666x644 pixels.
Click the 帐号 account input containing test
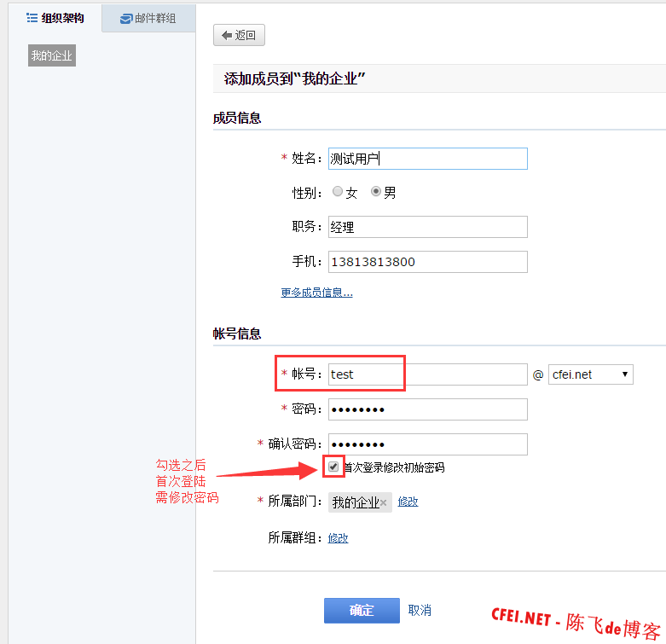pos(427,374)
